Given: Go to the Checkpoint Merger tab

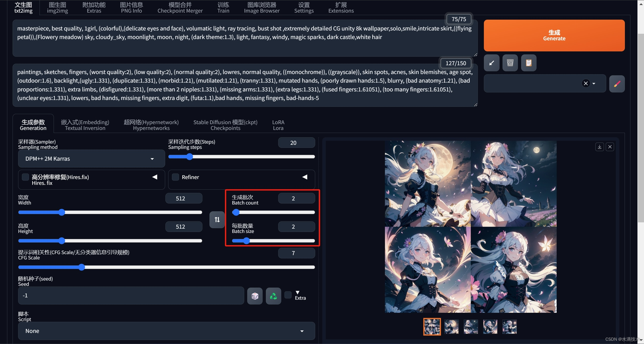Looking at the screenshot, I should point(180,8).
